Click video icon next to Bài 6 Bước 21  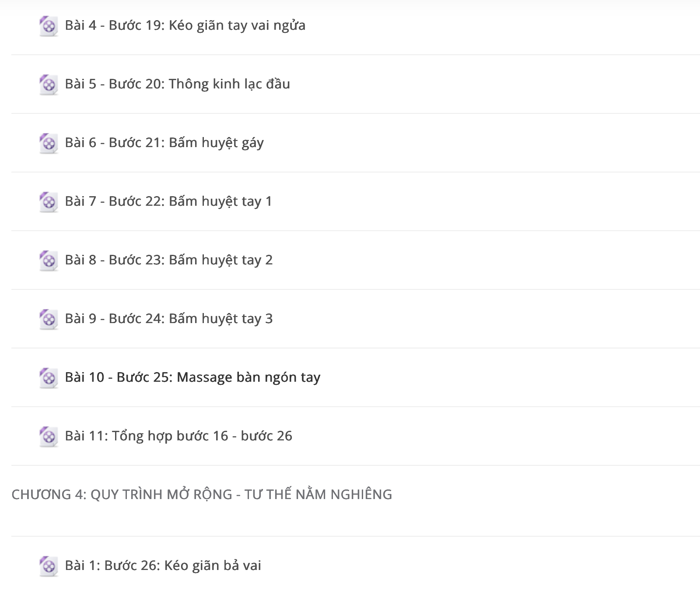point(49,144)
